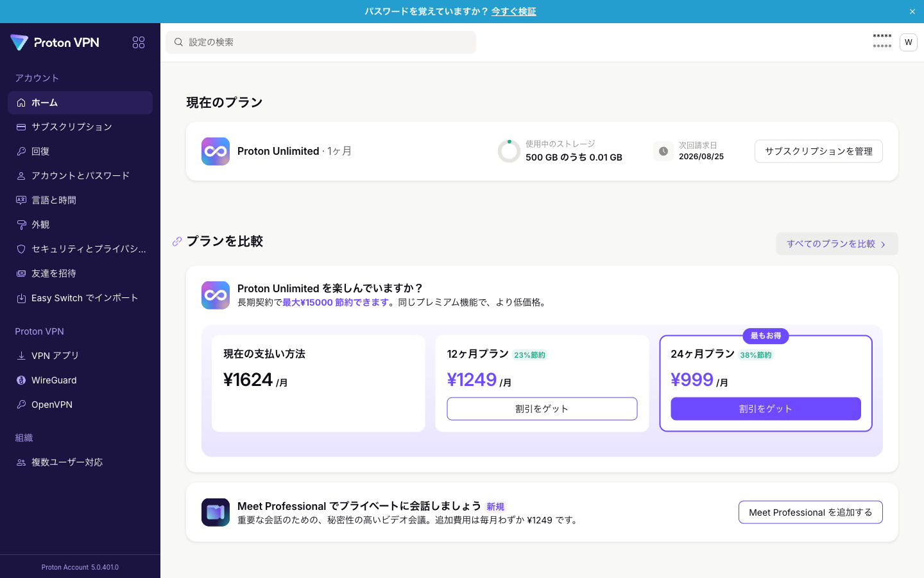Open アカウントとパスワード page

80,176
